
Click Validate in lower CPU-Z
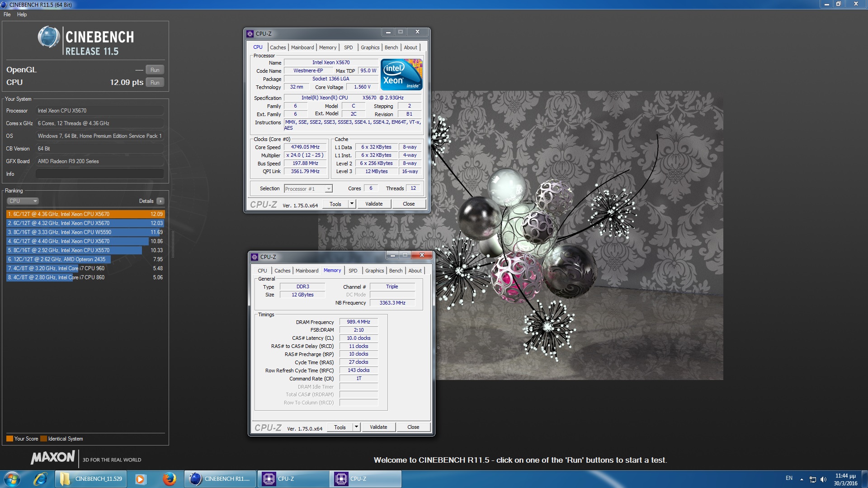pyautogui.click(x=378, y=427)
